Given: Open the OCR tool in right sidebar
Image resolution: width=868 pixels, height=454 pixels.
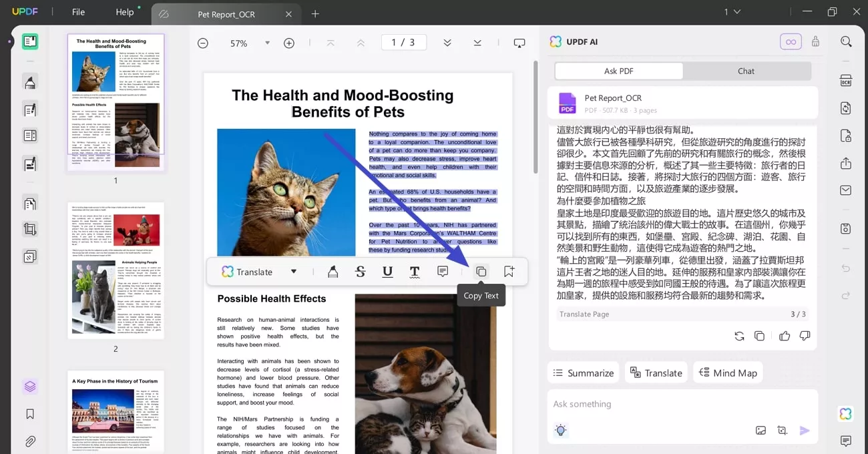Looking at the screenshot, I should click(x=846, y=81).
